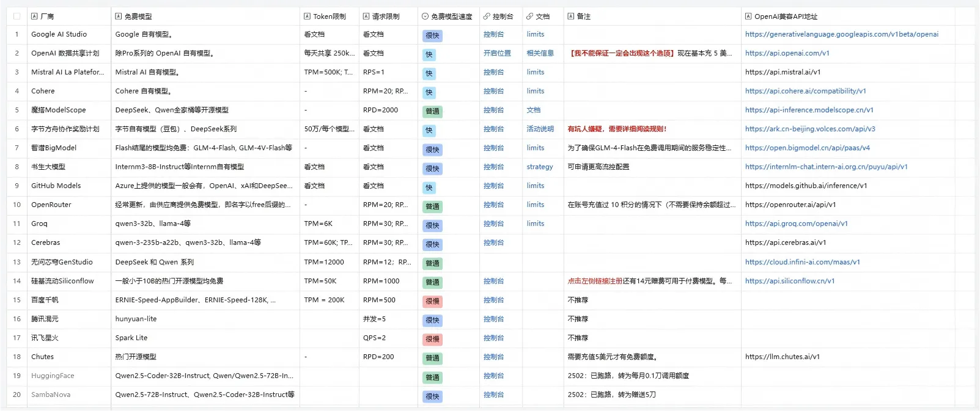This screenshot has height=411, width=980.
Task: Open the 控制台 link for Cohere
Action: 493,92
